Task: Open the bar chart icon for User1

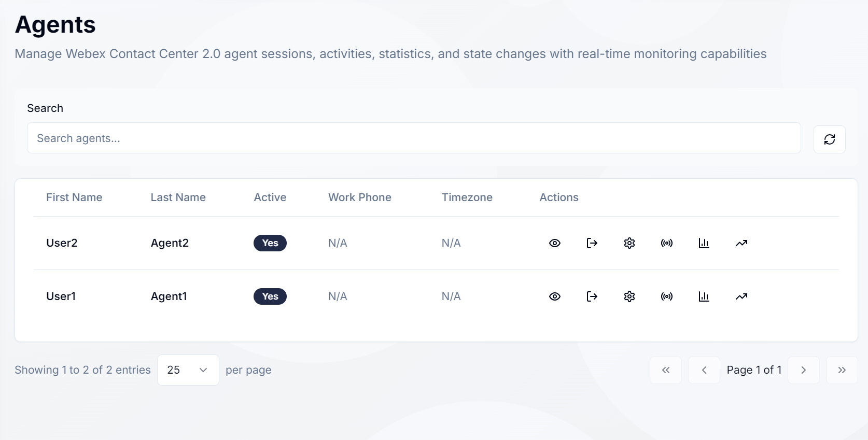Action: coord(704,296)
